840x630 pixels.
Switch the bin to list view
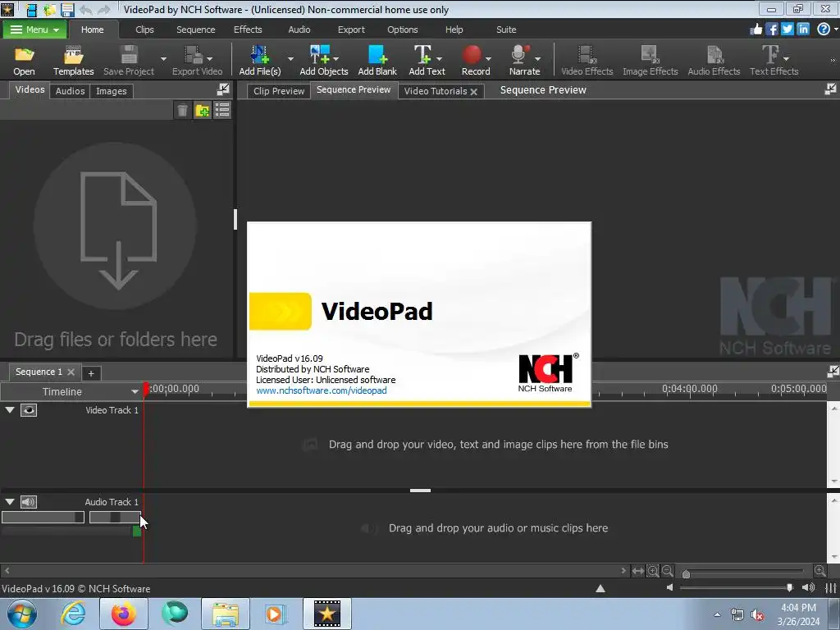(x=221, y=111)
